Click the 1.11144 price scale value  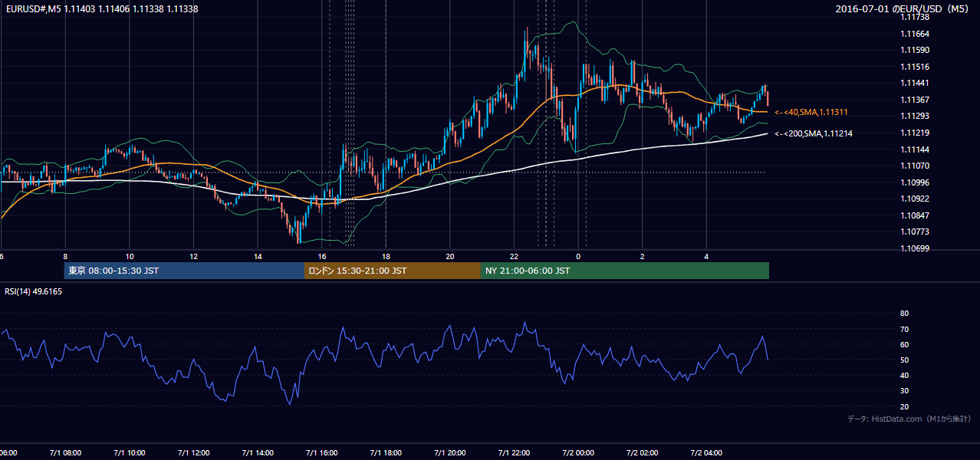pos(914,149)
